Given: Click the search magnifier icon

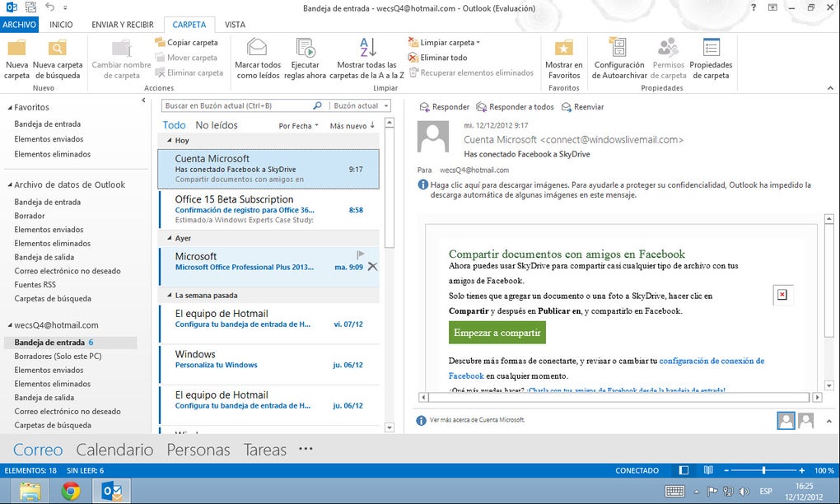Looking at the screenshot, I should [317, 105].
